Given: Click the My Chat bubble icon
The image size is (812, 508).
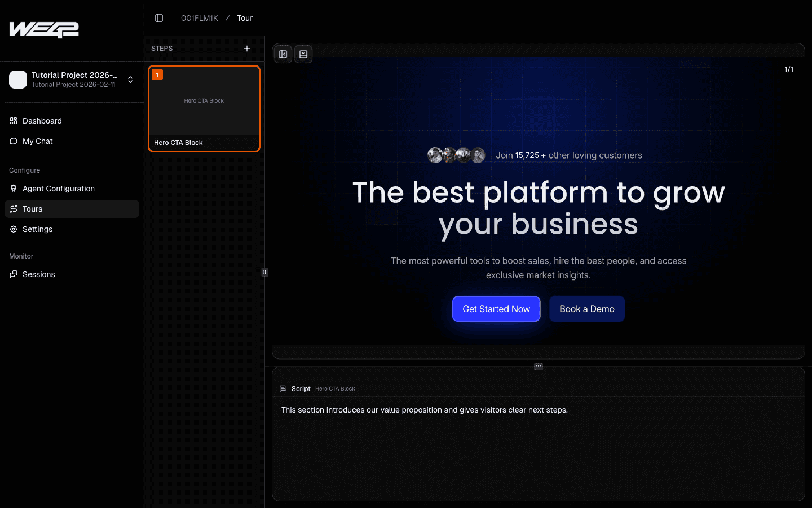Looking at the screenshot, I should tap(13, 141).
